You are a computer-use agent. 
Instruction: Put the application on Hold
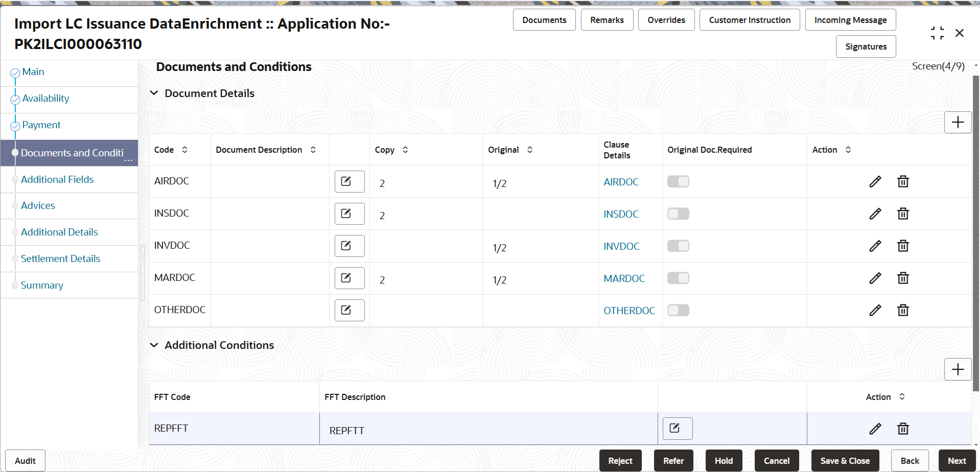coord(724,461)
